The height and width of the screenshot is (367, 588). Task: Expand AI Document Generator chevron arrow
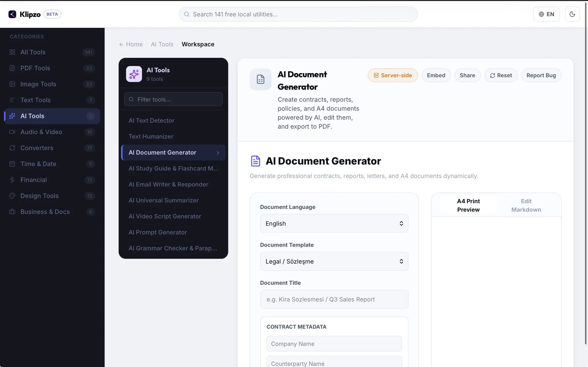(x=218, y=153)
